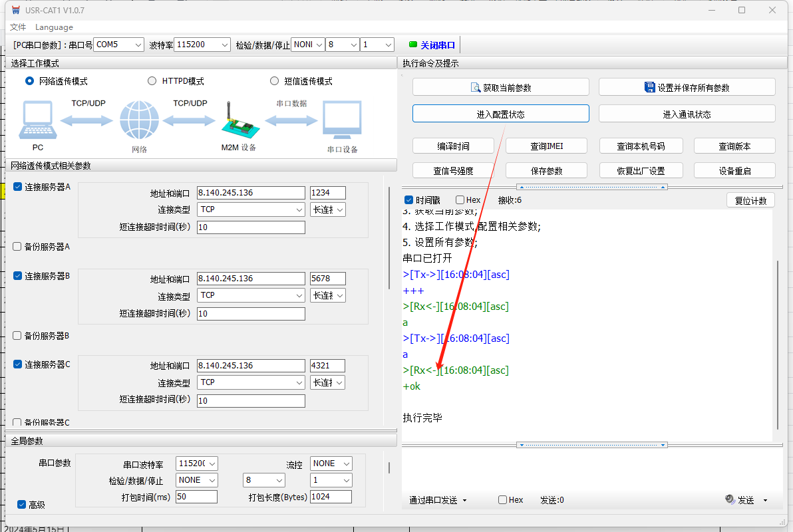
Task: Open the 文件 menu
Action: click(18, 27)
